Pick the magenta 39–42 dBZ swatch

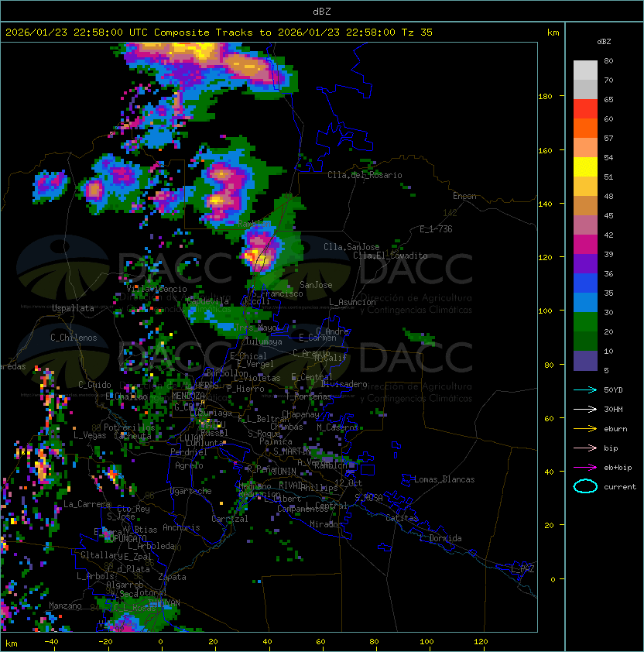585,245
